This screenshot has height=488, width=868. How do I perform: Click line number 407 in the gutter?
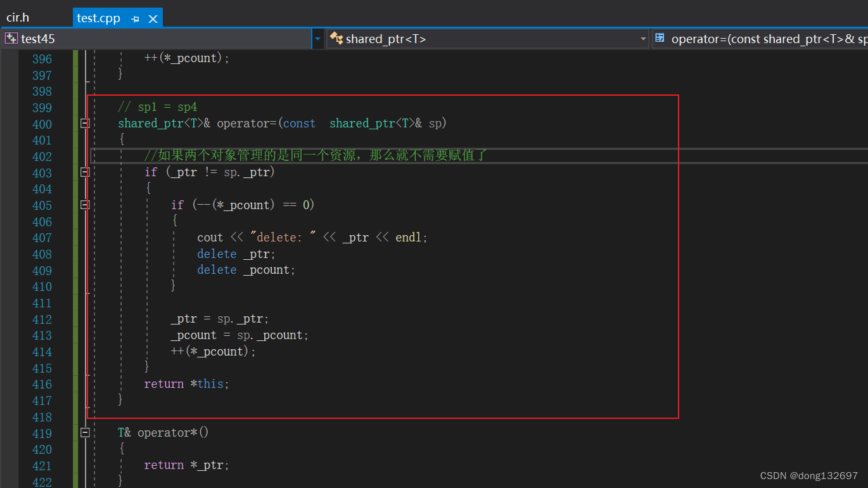coord(42,238)
